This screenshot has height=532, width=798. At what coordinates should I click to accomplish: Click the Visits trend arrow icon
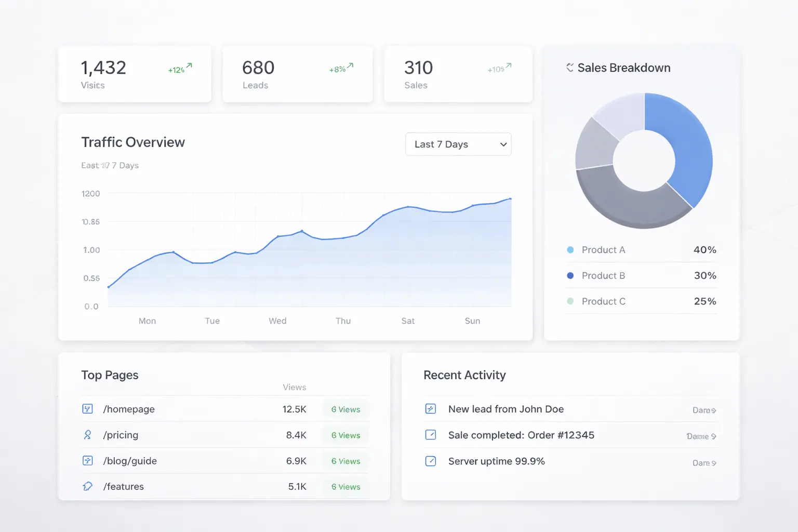click(189, 66)
